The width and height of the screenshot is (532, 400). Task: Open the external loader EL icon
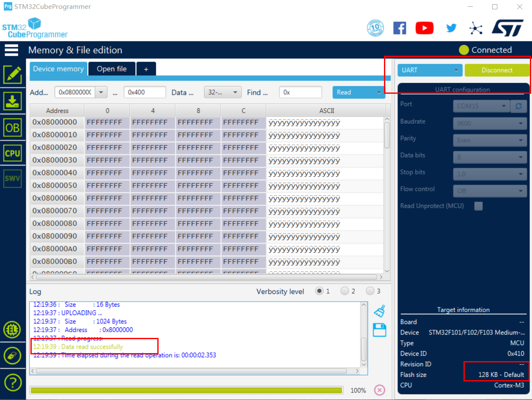point(12,329)
